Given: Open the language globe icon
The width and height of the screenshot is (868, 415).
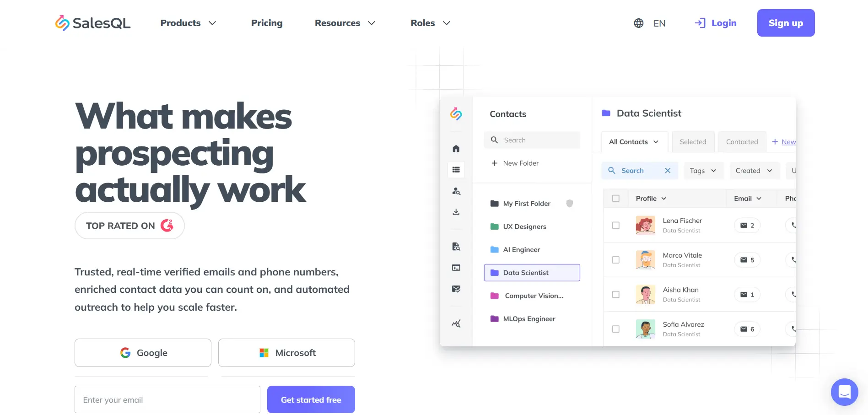Looking at the screenshot, I should pos(639,23).
